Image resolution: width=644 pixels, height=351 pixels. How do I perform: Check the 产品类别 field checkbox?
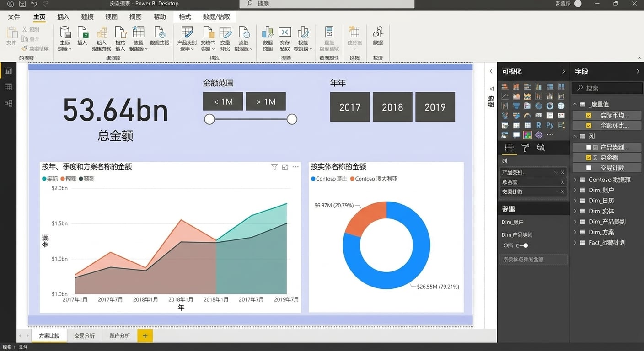click(x=589, y=148)
